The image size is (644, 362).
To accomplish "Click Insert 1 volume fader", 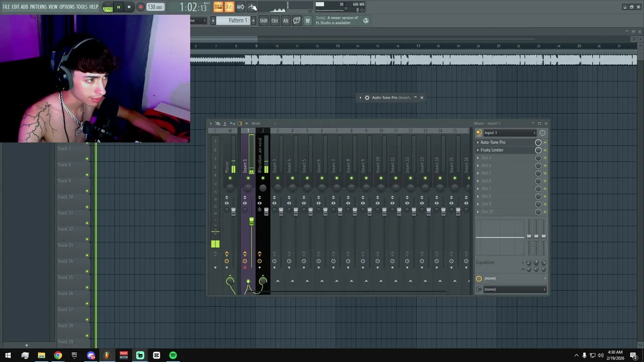I will coord(252,221).
